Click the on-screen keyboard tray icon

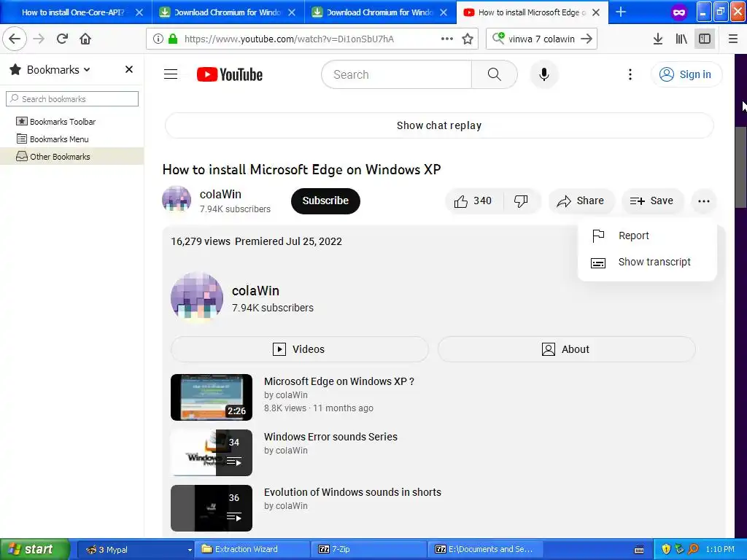pos(639,550)
